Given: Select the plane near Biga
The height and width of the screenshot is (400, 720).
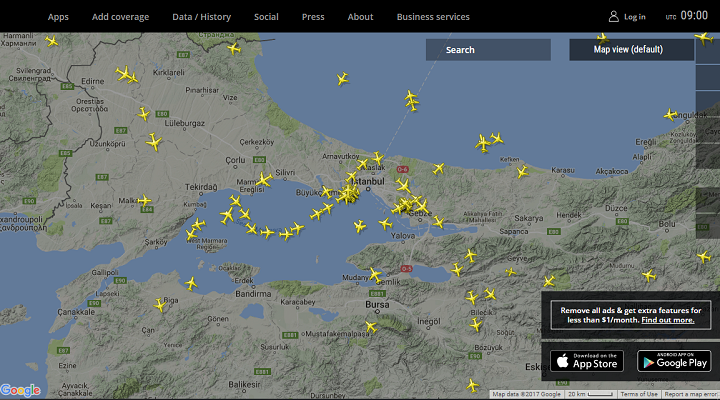Looking at the screenshot, I should click(160, 304).
